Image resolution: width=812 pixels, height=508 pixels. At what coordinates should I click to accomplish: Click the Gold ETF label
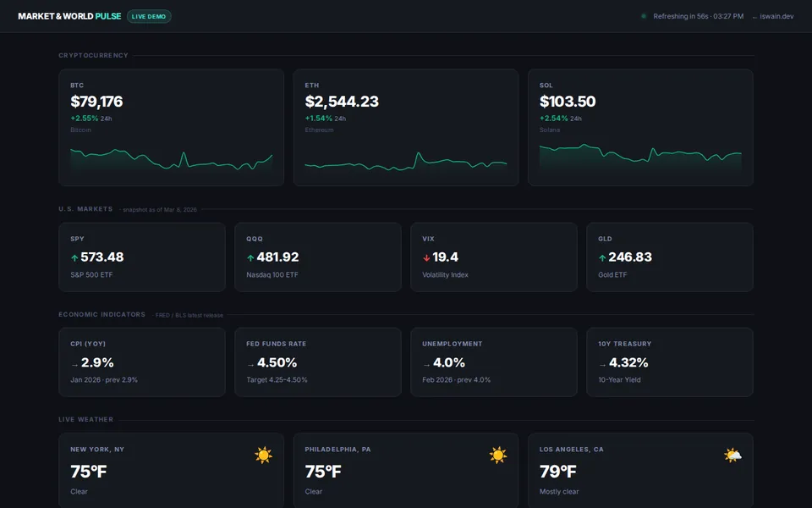(612, 274)
